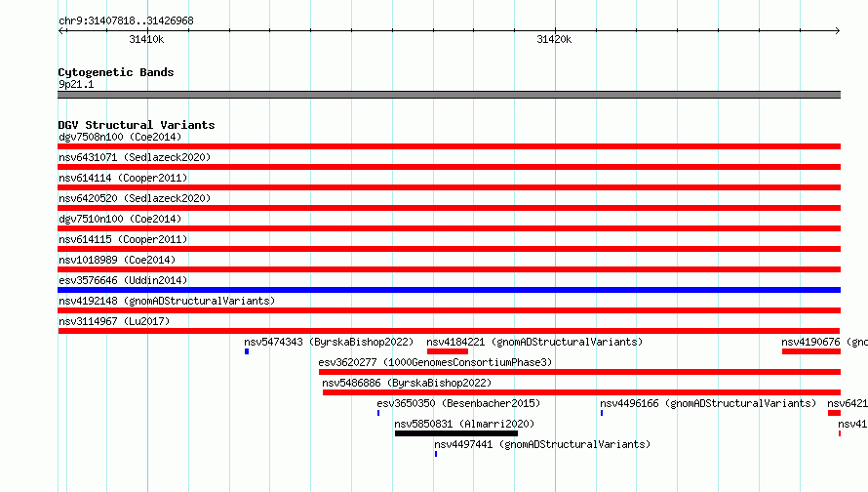Click the nsv6420520 (Sedlazeck2020) variant label
868x492 pixels.
[135, 198]
